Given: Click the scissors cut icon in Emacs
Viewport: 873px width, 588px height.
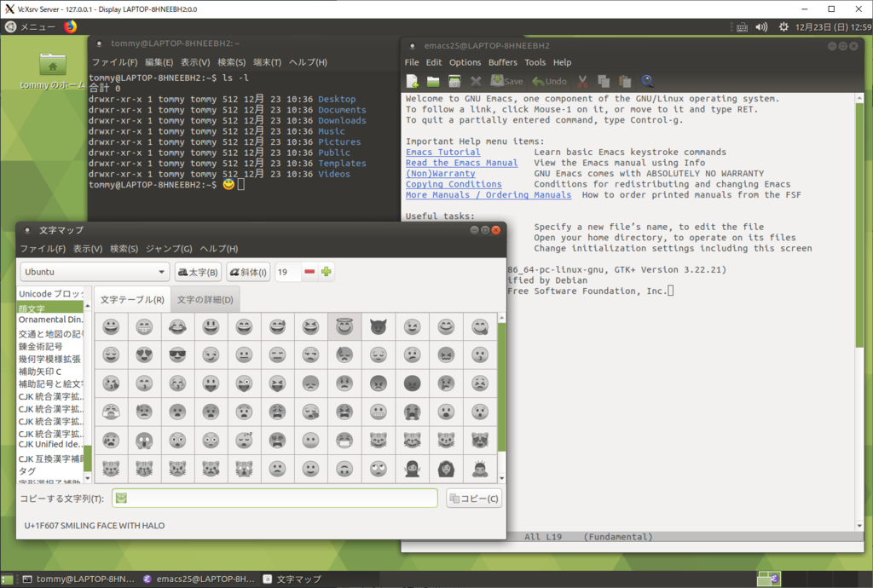Looking at the screenshot, I should (582, 81).
